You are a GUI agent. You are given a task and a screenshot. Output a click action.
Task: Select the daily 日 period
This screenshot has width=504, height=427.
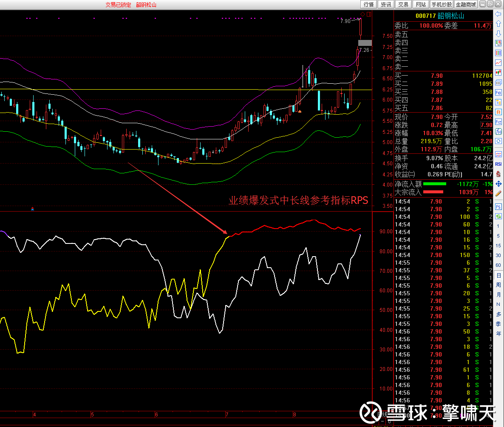(498, 275)
